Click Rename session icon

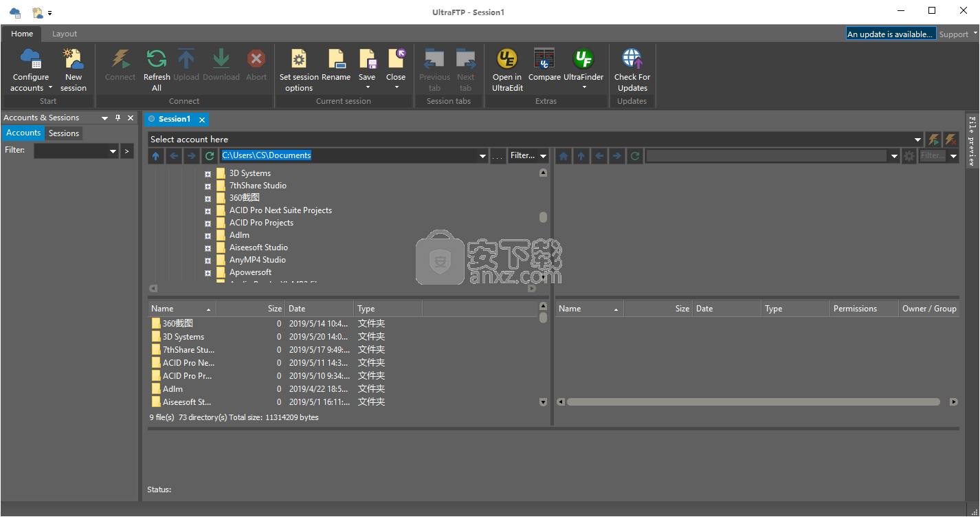pos(336,65)
